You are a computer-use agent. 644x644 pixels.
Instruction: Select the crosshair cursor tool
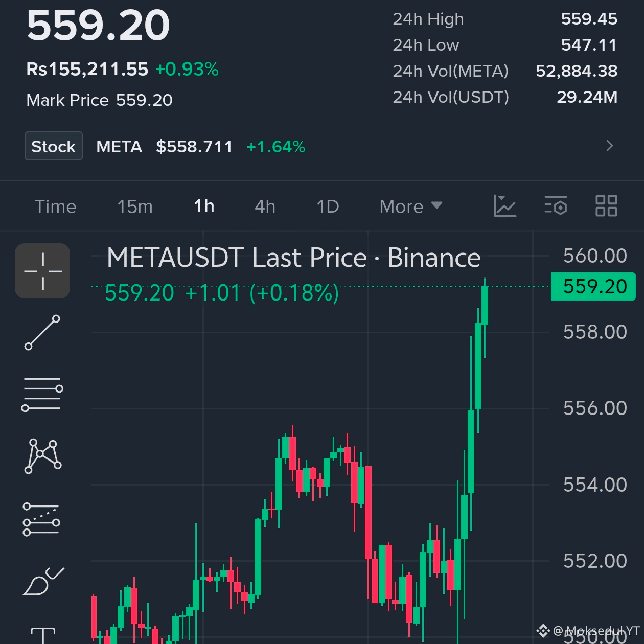point(42,271)
